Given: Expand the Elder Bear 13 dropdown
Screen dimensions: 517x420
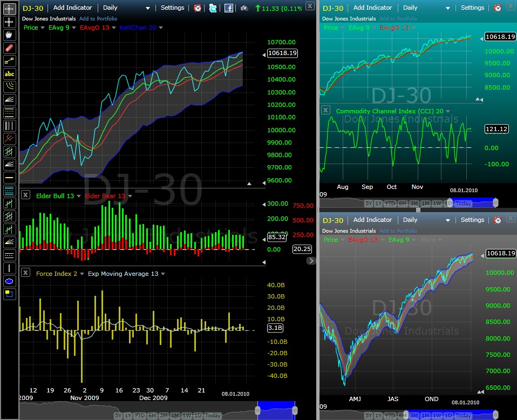Looking at the screenshot, I should 130,196.
